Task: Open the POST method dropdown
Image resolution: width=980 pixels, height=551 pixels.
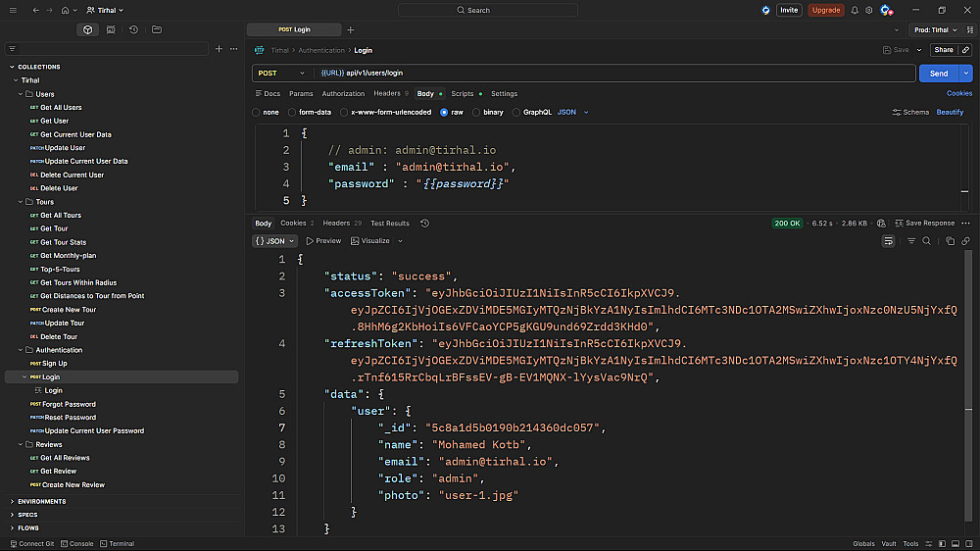Action: [281, 74]
